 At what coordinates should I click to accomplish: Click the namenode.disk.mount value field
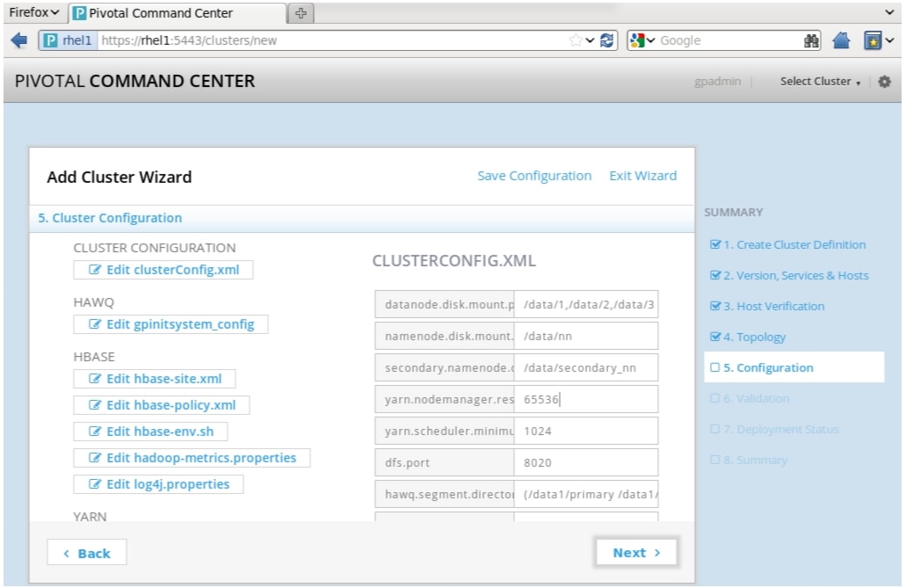tap(586, 336)
